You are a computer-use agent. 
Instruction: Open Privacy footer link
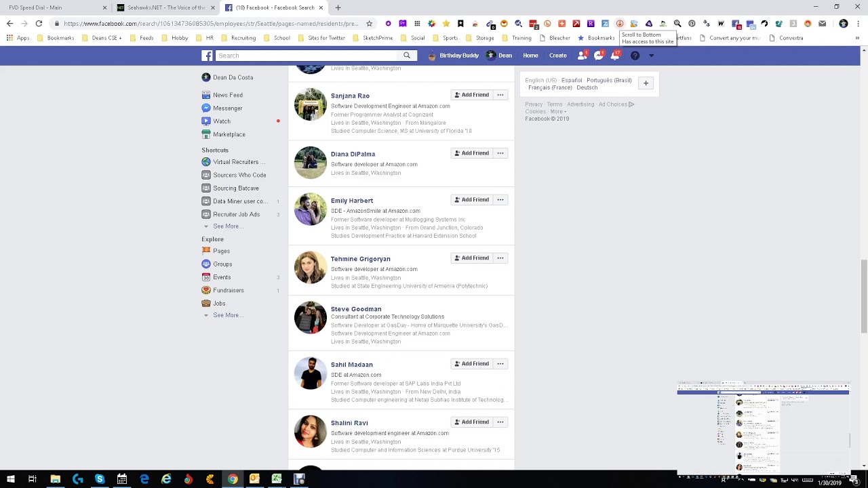point(534,104)
